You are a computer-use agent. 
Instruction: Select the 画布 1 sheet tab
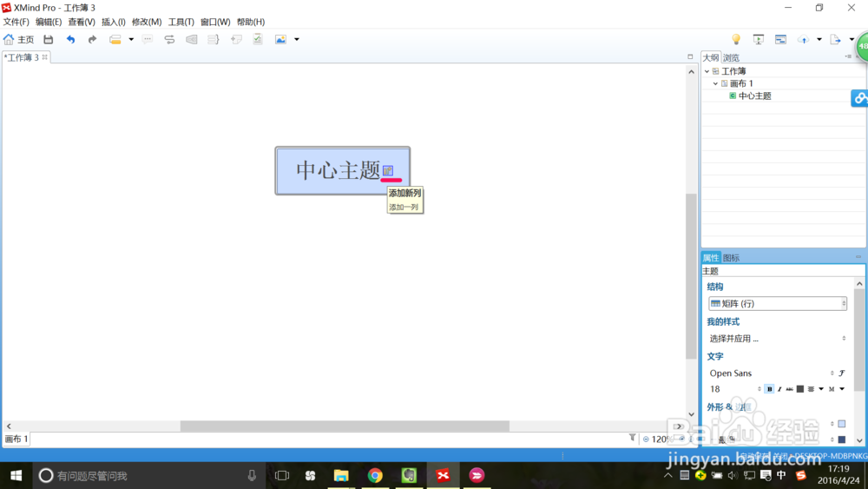[16, 439]
